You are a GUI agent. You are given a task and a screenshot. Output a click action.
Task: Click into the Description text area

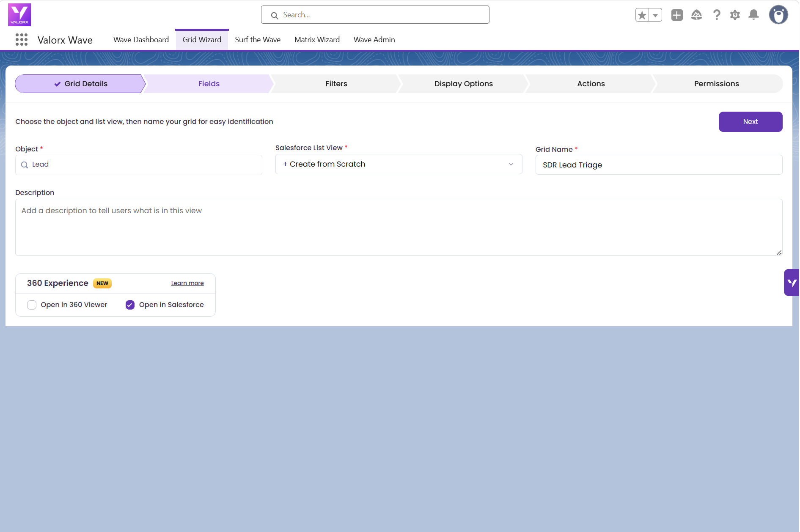click(399, 228)
